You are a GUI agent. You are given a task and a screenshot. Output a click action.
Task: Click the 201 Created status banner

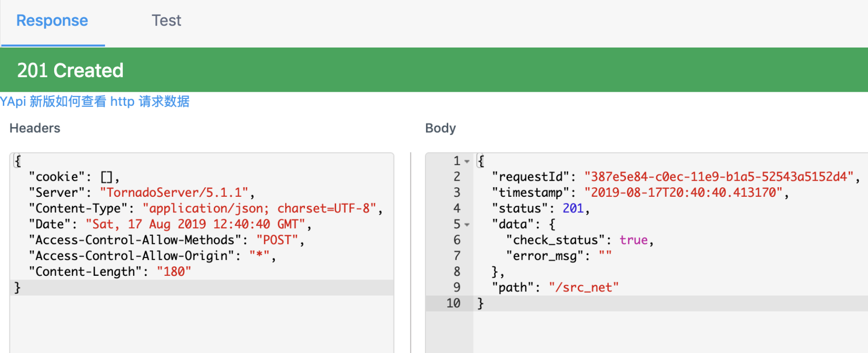pos(71,71)
